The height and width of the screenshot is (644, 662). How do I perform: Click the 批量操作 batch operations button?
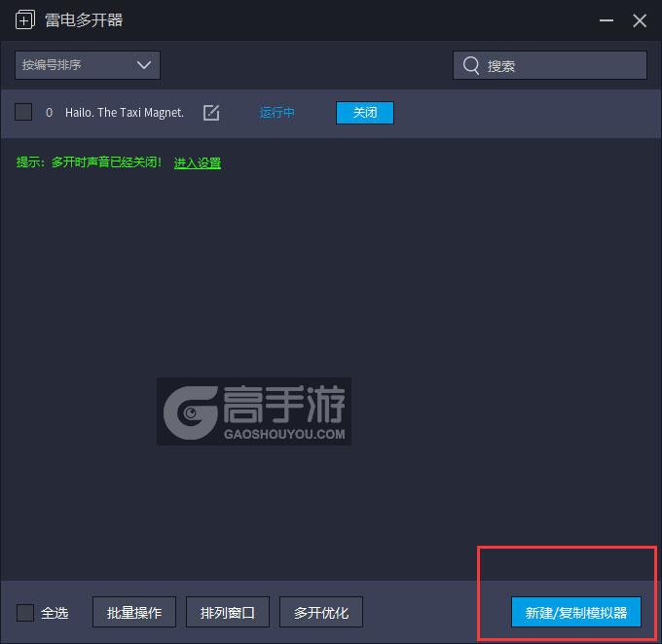click(x=134, y=612)
